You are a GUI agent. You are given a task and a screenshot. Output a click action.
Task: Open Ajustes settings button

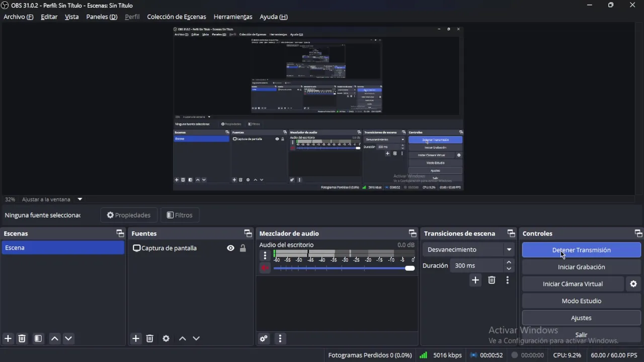pyautogui.click(x=581, y=318)
